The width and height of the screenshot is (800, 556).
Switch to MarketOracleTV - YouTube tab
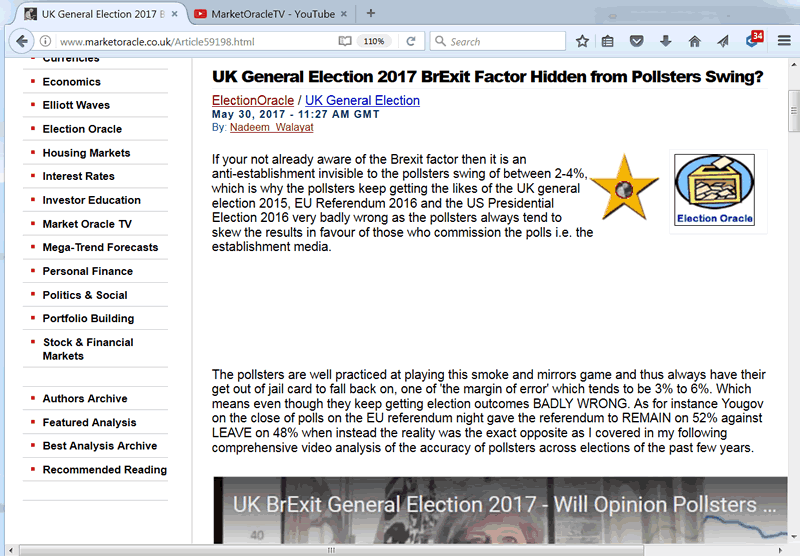click(272, 14)
